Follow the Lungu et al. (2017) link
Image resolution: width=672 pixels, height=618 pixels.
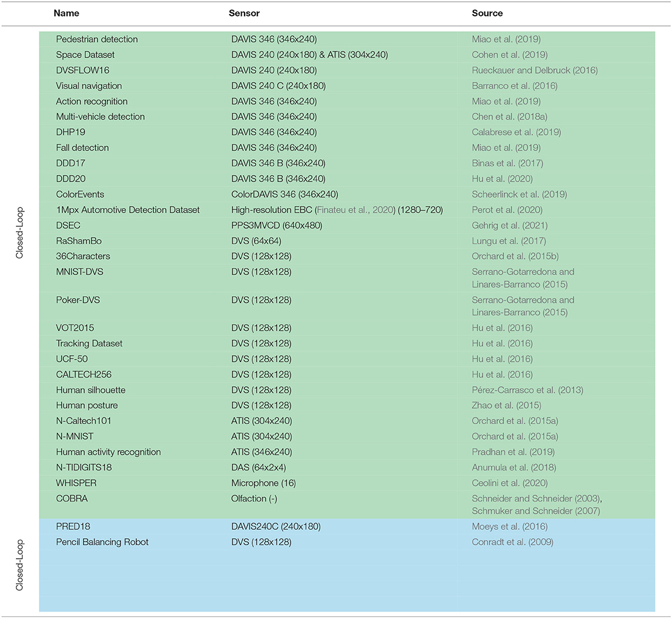pos(509,241)
